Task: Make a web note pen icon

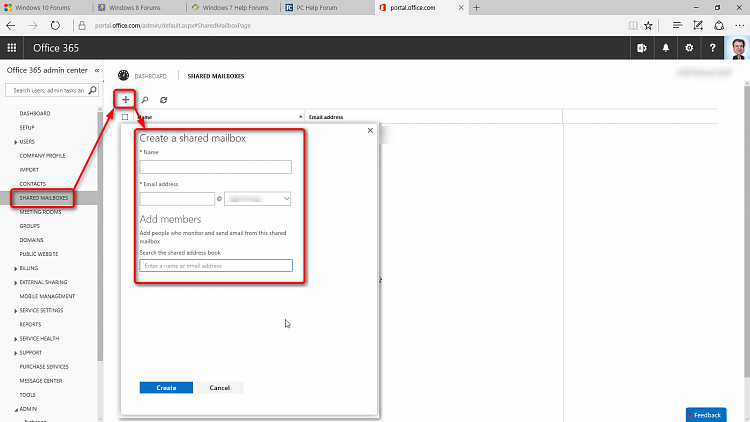Action: coord(698,25)
